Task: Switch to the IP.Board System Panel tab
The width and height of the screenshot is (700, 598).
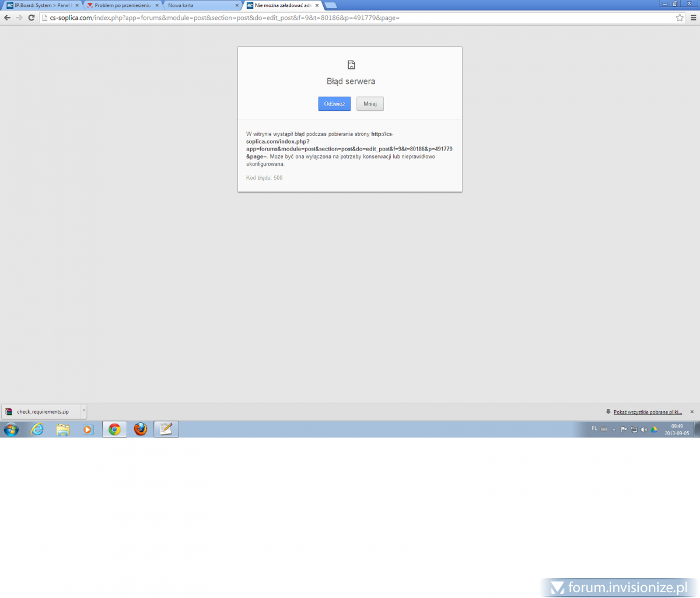Action: point(41,5)
